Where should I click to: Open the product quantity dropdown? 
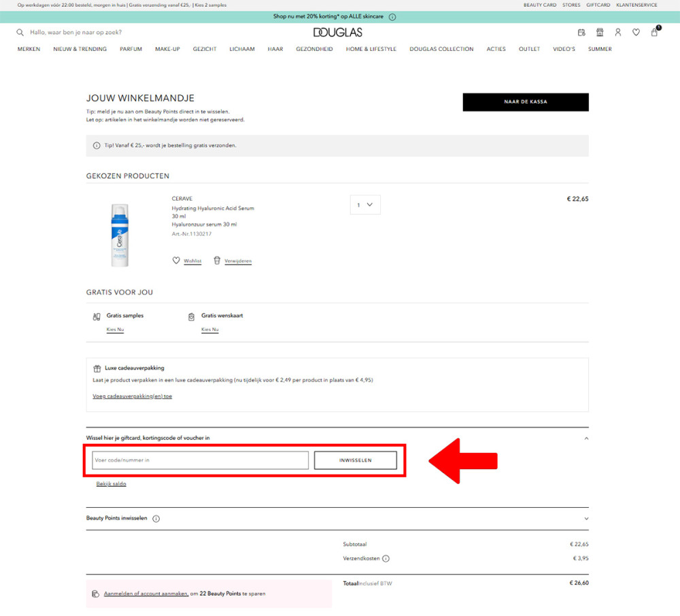tap(365, 205)
